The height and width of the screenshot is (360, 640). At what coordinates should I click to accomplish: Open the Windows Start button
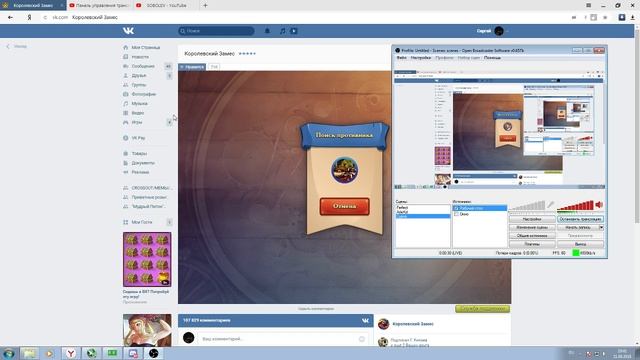pyautogui.click(x=9, y=353)
